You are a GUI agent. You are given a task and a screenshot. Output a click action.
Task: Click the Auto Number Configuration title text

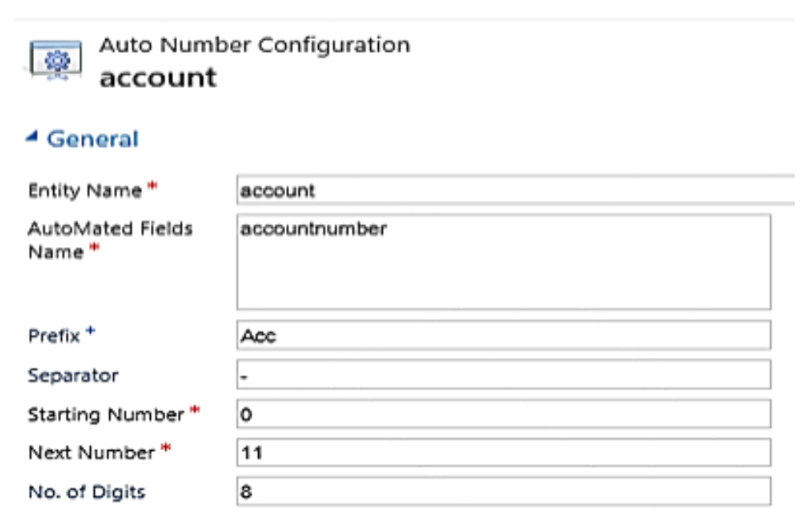click(254, 45)
